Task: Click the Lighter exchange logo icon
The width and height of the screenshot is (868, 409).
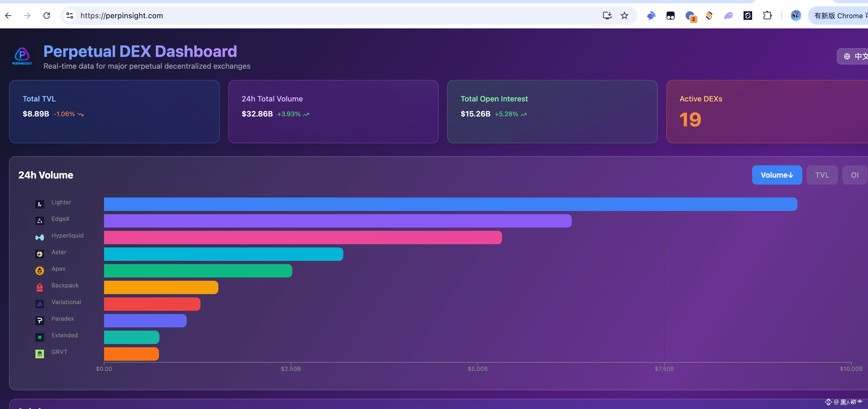Action: pos(39,204)
